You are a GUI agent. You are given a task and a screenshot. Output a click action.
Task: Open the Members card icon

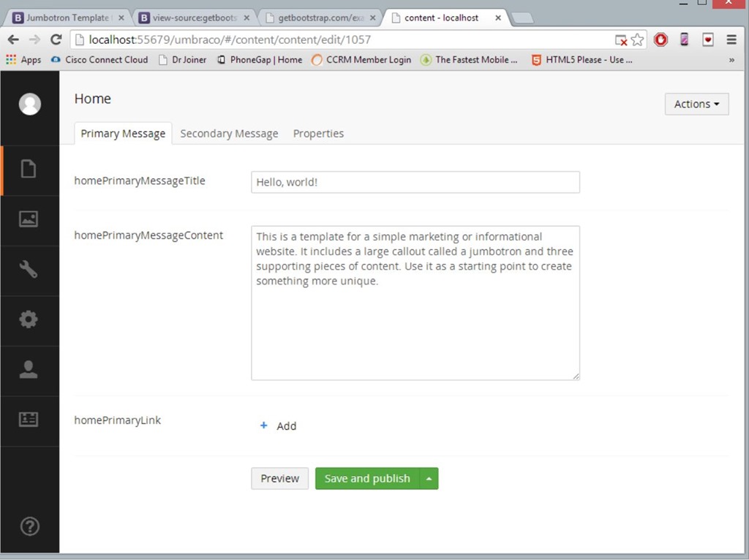point(29,420)
